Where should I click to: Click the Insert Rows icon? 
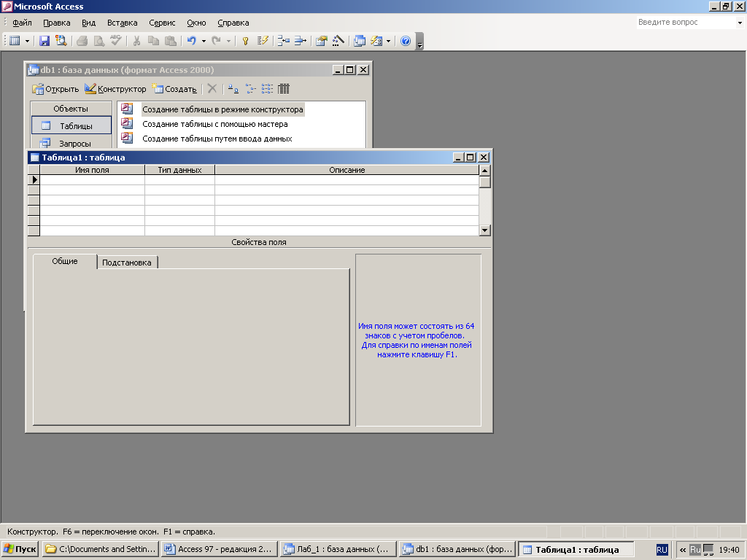click(284, 41)
